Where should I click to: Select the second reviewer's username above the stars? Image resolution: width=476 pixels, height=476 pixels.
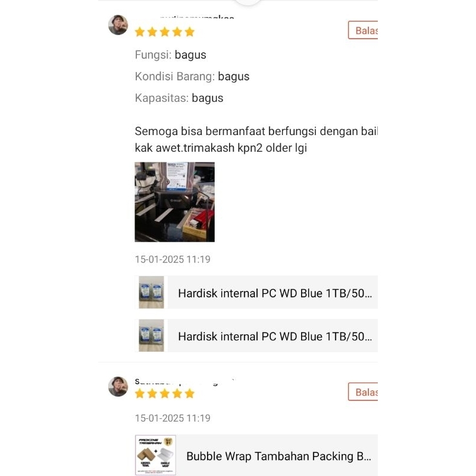pyautogui.click(x=184, y=381)
